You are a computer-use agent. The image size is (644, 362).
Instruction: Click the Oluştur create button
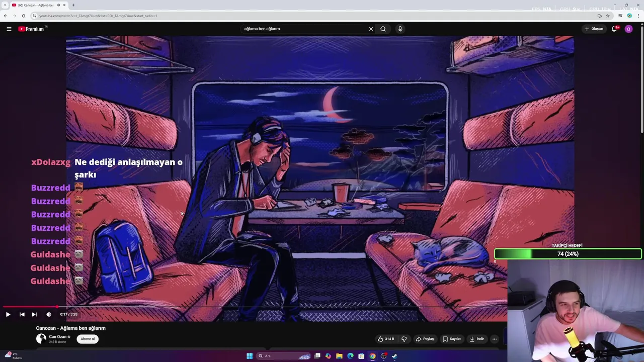coord(594,29)
